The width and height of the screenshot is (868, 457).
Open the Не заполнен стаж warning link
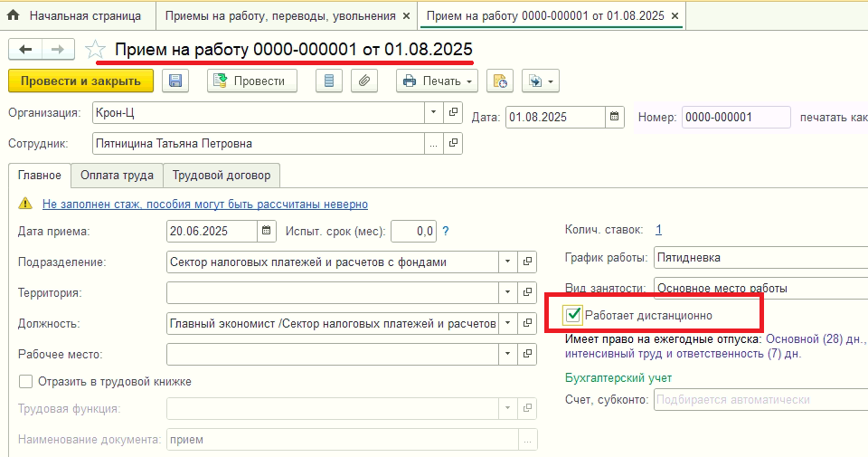205,204
